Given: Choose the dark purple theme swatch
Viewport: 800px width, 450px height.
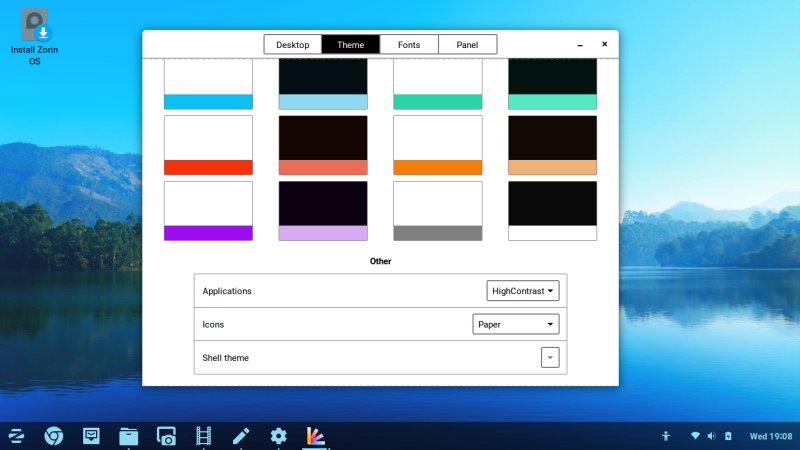Looking at the screenshot, I should pyautogui.click(x=323, y=211).
